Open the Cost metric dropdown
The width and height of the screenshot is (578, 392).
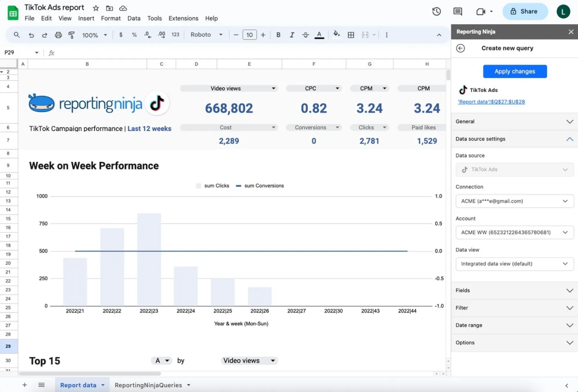tap(229, 127)
